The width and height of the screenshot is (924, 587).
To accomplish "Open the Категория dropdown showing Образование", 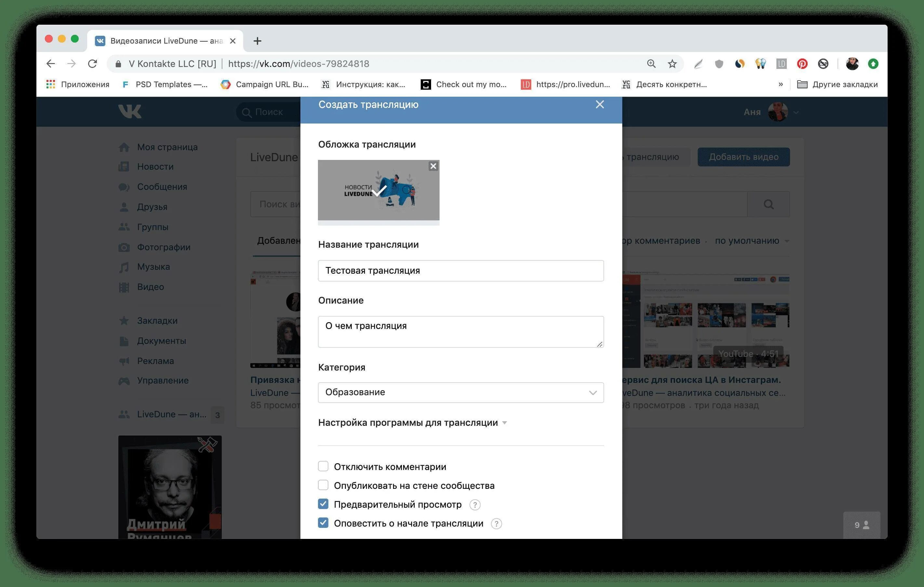I will (460, 393).
